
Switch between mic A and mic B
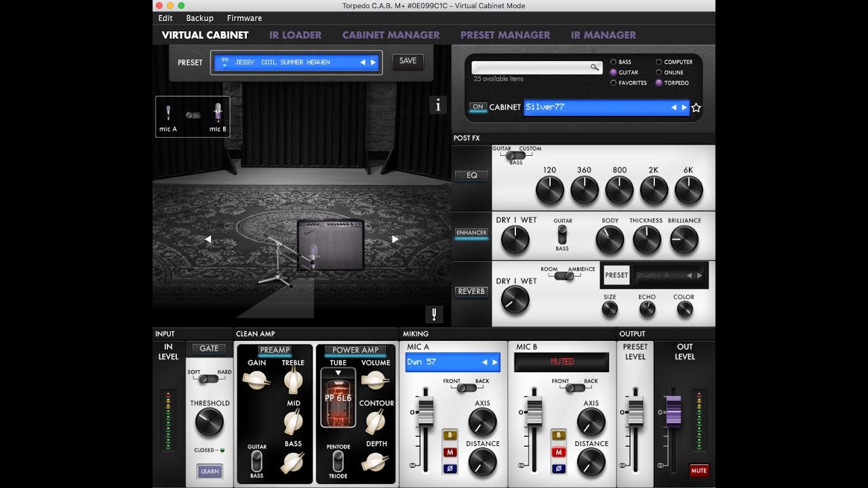click(193, 115)
